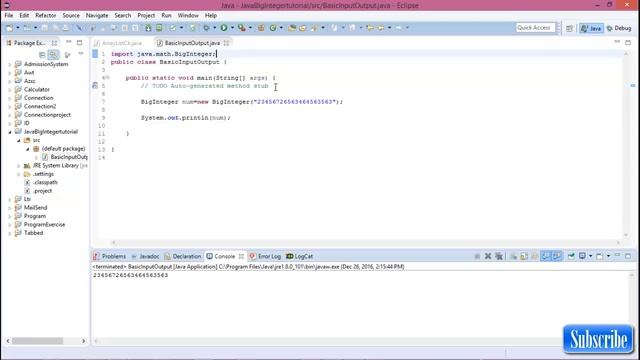
Task: Open the Search menu
Action: (x=123, y=16)
